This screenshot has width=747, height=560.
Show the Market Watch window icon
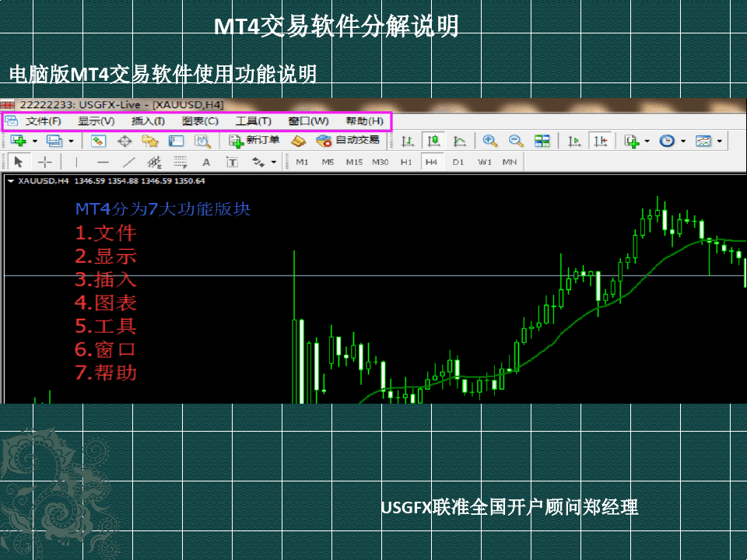coord(98,141)
